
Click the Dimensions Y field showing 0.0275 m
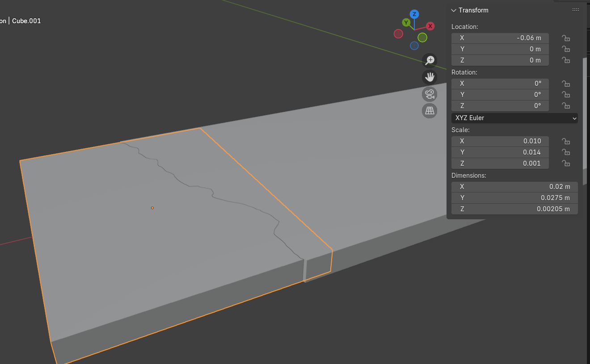click(x=514, y=198)
